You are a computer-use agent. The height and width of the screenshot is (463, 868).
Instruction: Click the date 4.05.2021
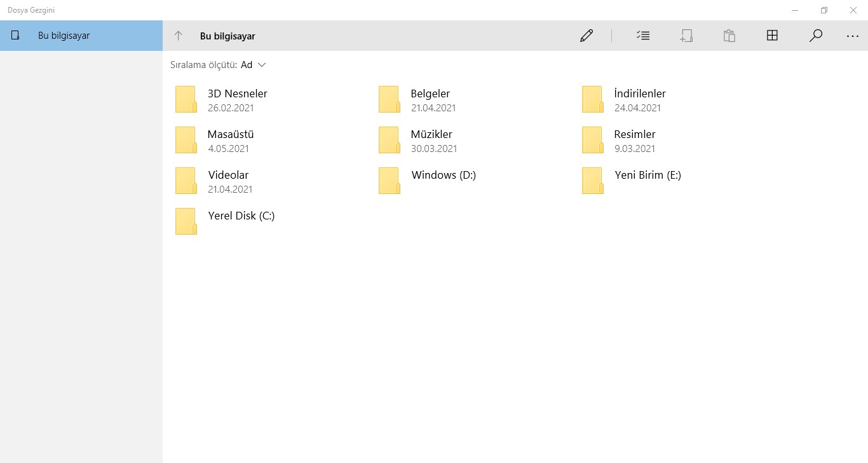pos(228,148)
